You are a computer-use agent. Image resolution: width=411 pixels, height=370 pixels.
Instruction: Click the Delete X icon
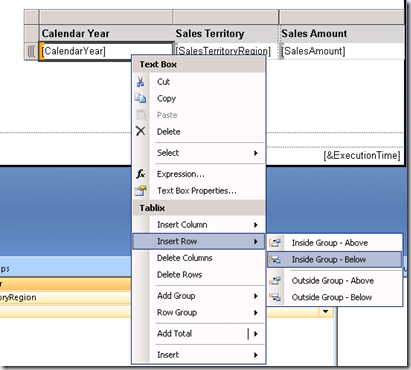[140, 131]
